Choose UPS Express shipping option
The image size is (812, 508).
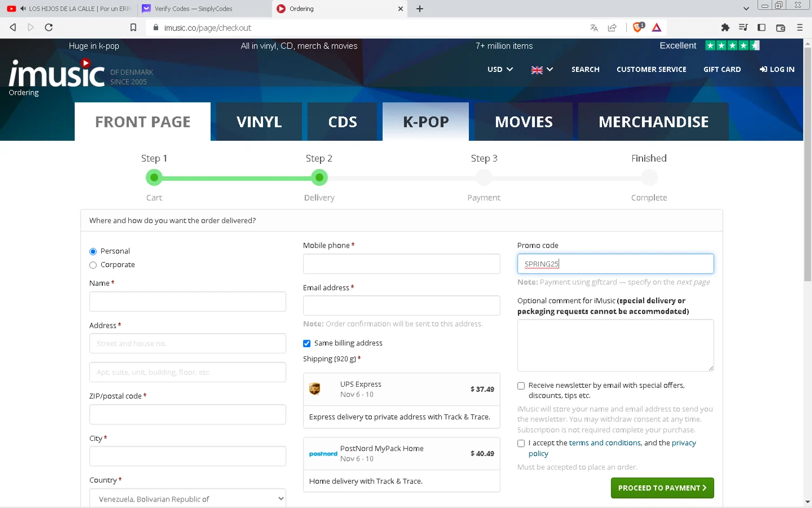[x=402, y=389]
